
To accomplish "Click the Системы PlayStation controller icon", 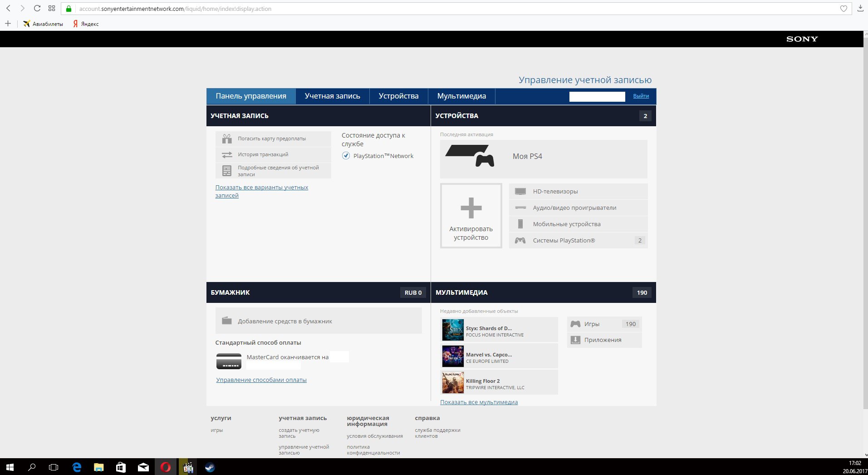I will coord(520,240).
